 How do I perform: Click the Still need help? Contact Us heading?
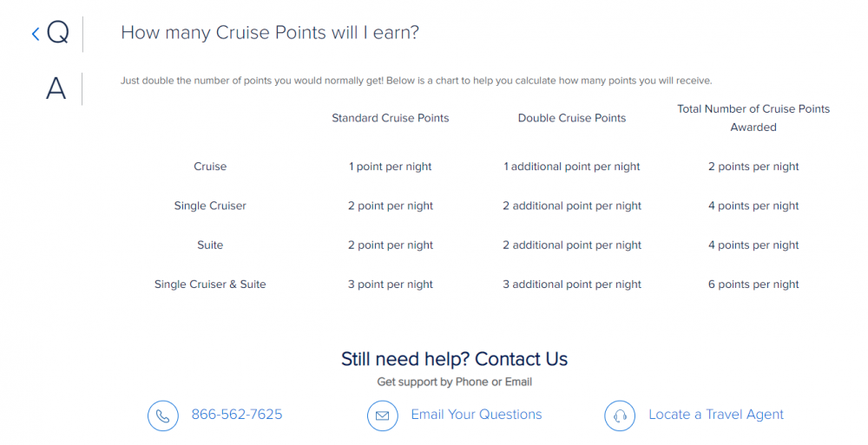tap(454, 359)
